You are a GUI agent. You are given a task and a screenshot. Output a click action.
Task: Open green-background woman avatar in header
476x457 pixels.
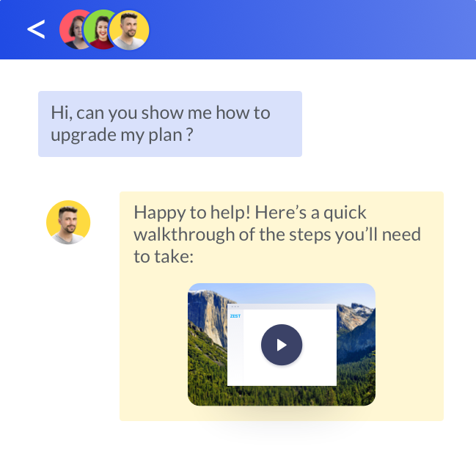(x=98, y=29)
